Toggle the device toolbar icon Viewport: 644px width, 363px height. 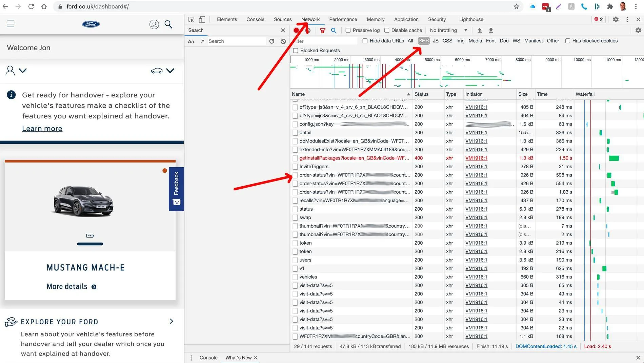tap(202, 19)
